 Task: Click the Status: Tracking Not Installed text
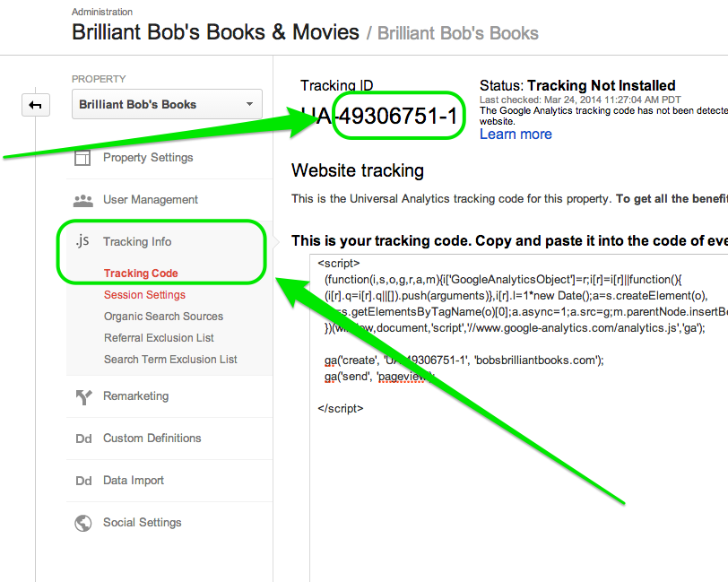click(577, 85)
